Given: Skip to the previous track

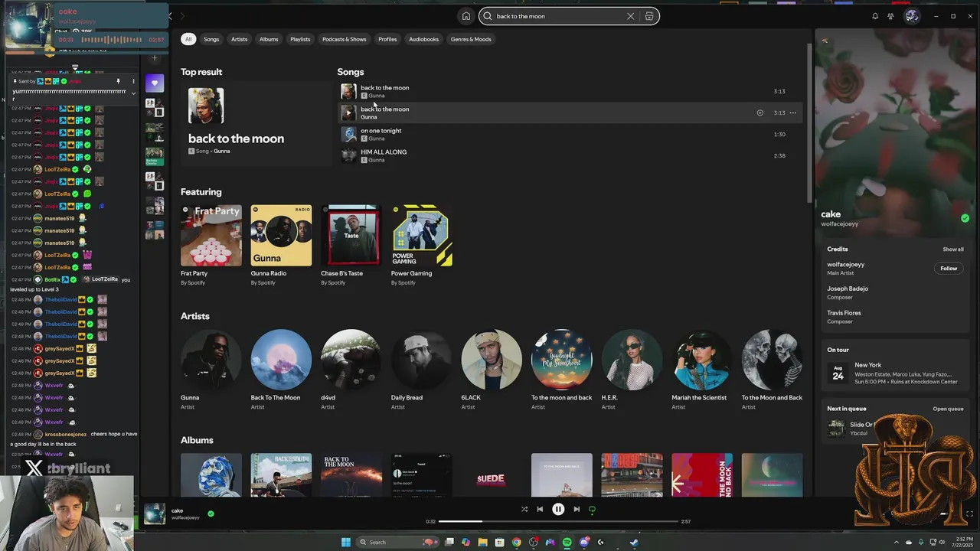Looking at the screenshot, I should [x=540, y=509].
